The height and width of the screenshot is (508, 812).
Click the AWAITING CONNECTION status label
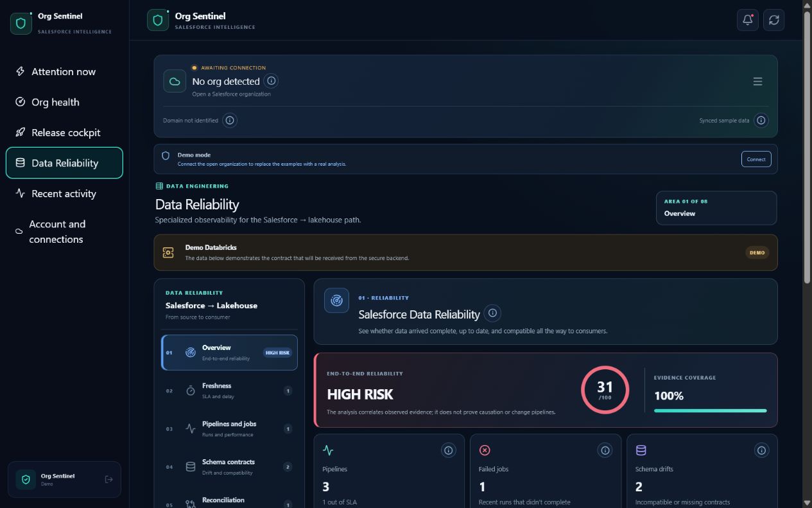233,67
